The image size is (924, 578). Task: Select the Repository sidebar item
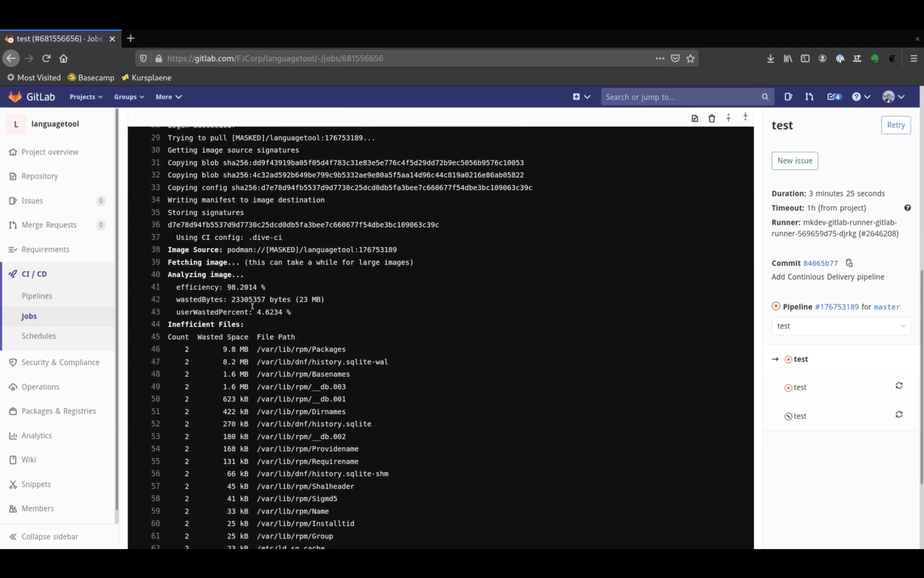click(40, 176)
